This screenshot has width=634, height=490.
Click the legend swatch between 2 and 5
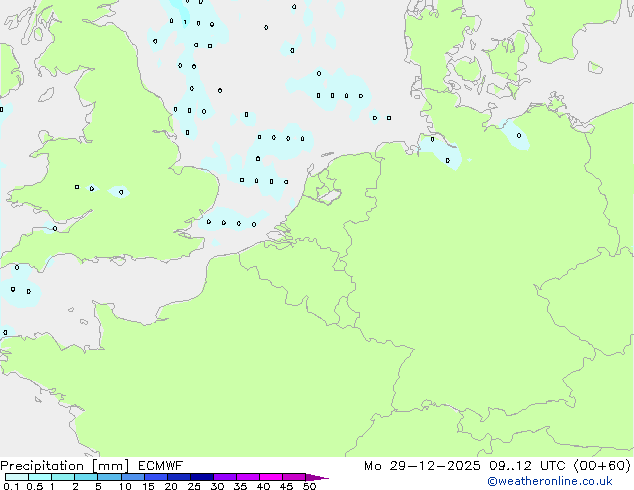click(86, 477)
